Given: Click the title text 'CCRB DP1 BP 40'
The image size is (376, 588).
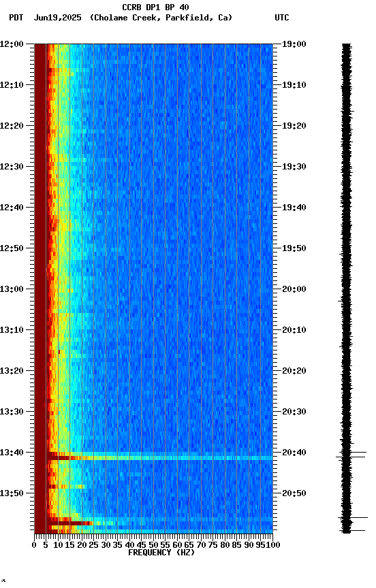Looking at the screenshot, I should click(x=155, y=7).
